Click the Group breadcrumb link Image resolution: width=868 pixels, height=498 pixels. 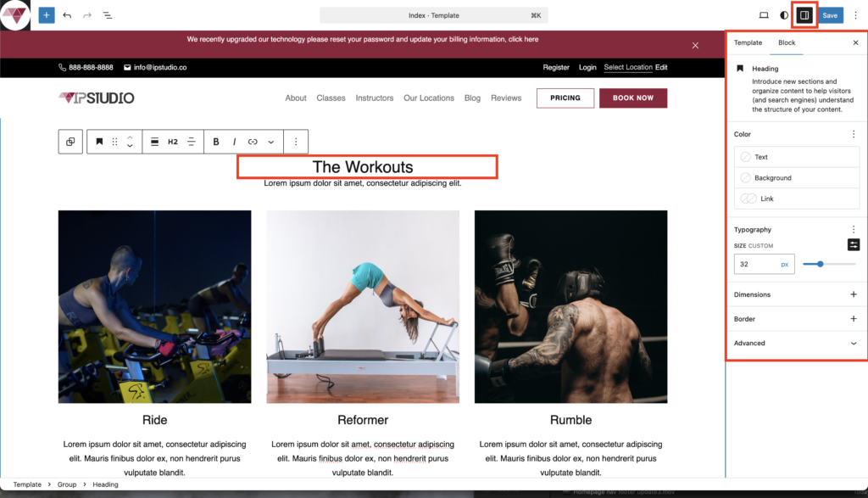tap(67, 484)
